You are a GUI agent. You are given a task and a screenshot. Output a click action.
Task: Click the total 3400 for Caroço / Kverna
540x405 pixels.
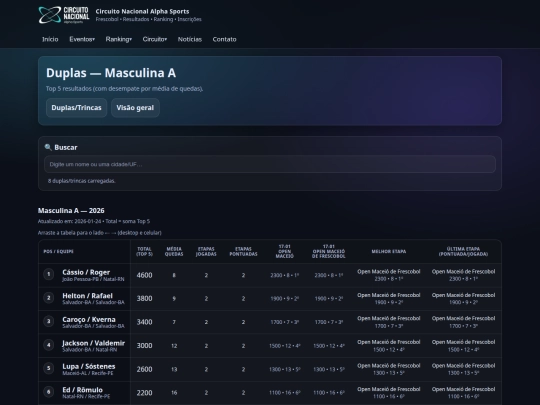tap(144, 322)
